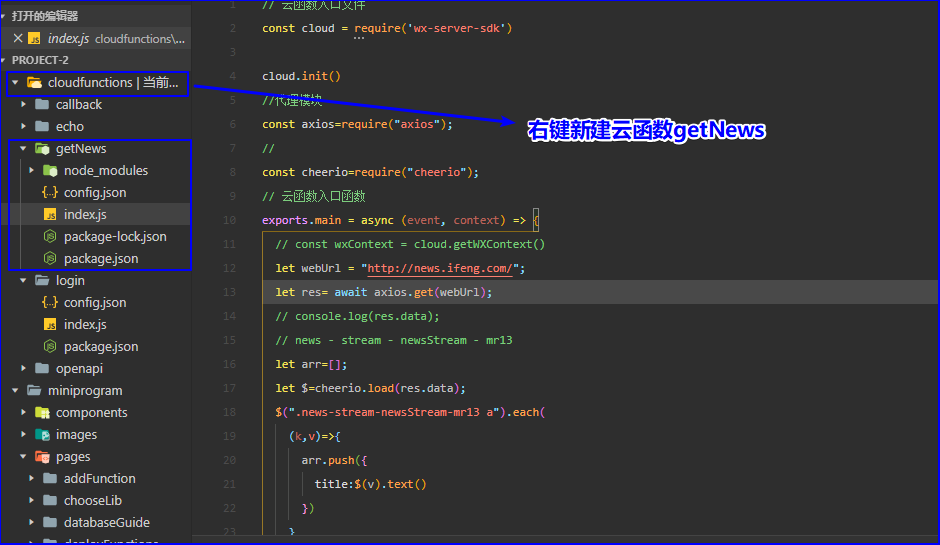Click cheerio.load(res.data) on line 17
Image resolution: width=940 pixels, height=545 pixels.
click(x=387, y=388)
